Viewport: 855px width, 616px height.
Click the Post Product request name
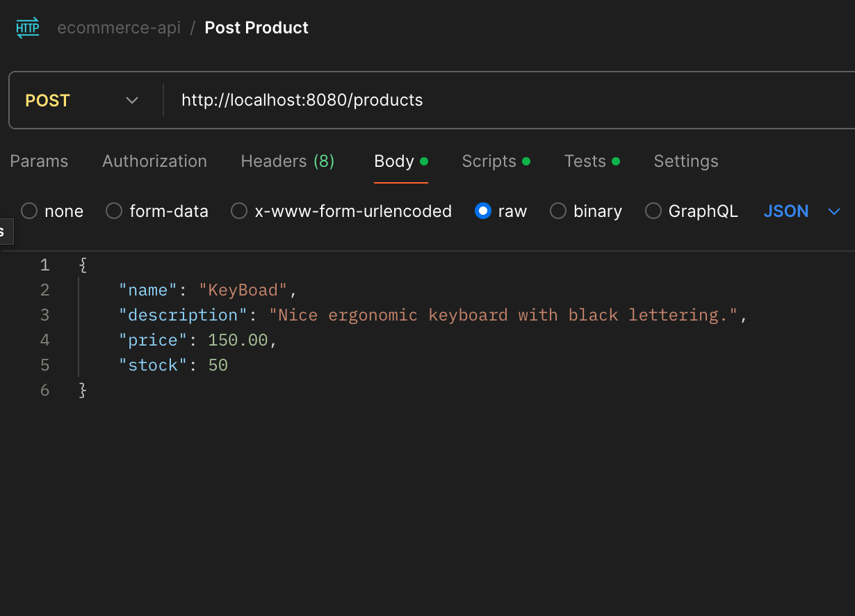(256, 28)
